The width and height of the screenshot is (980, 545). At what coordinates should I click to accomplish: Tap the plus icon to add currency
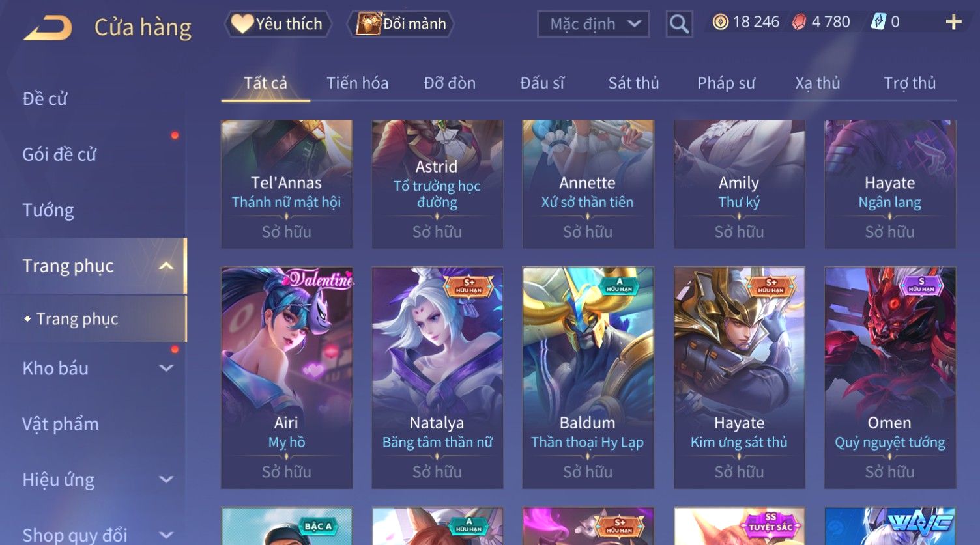[x=953, y=22]
